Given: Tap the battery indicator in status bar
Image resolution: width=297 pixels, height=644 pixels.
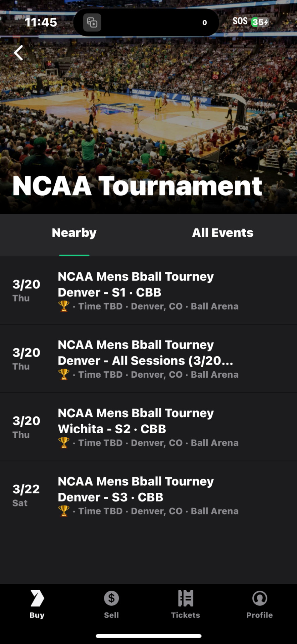Looking at the screenshot, I should [x=260, y=22].
